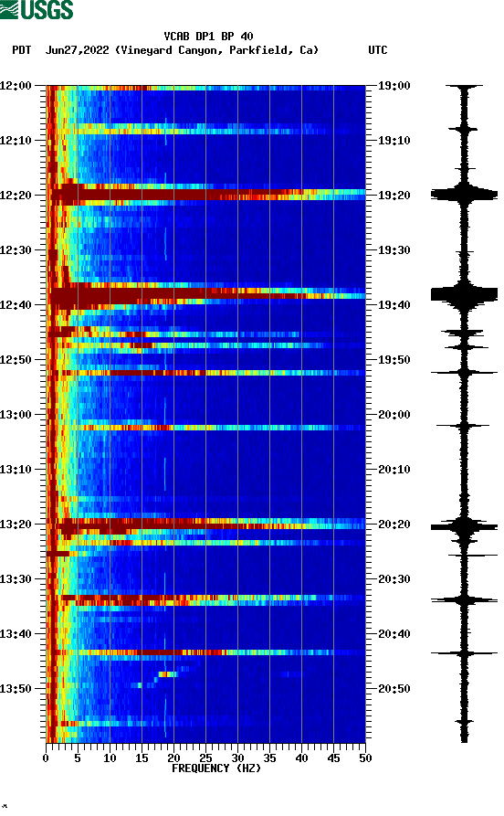504x816 pixels.
Task: Click the 15 Hz frequency axis label
Action: point(142,758)
